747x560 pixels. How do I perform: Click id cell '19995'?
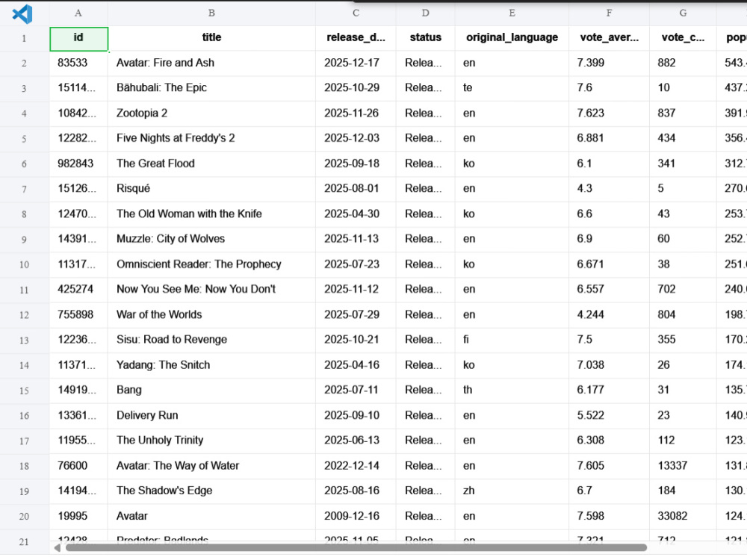(x=78, y=516)
